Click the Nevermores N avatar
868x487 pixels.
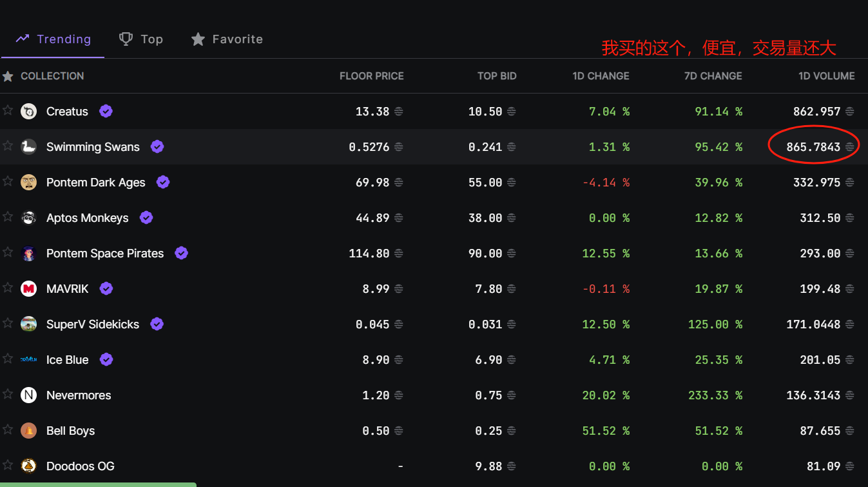(x=28, y=395)
